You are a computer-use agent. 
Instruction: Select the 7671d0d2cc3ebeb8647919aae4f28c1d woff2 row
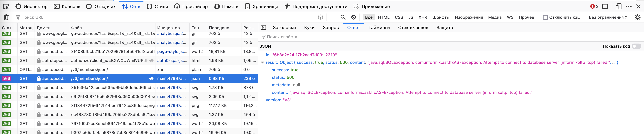pyautogui.click(x=129, y=123)
